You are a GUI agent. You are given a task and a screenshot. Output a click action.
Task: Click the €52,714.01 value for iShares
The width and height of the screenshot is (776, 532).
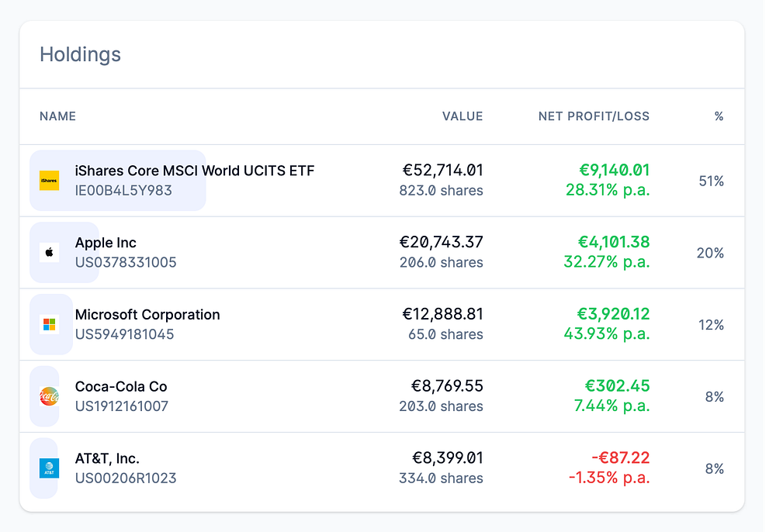(x=442, y=171)
